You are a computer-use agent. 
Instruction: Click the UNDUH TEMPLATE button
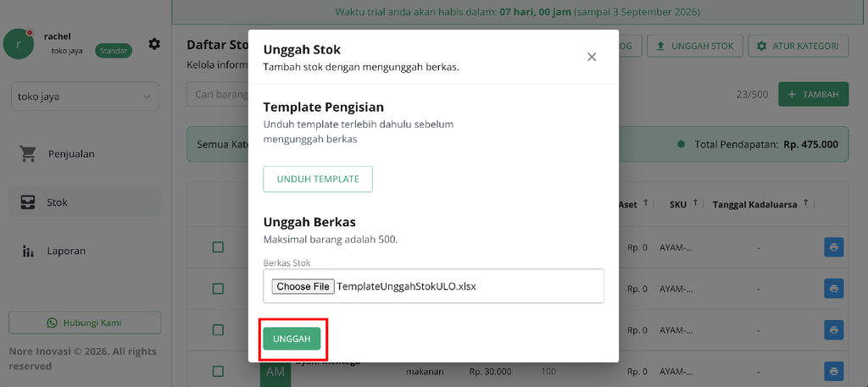point(318,180)
